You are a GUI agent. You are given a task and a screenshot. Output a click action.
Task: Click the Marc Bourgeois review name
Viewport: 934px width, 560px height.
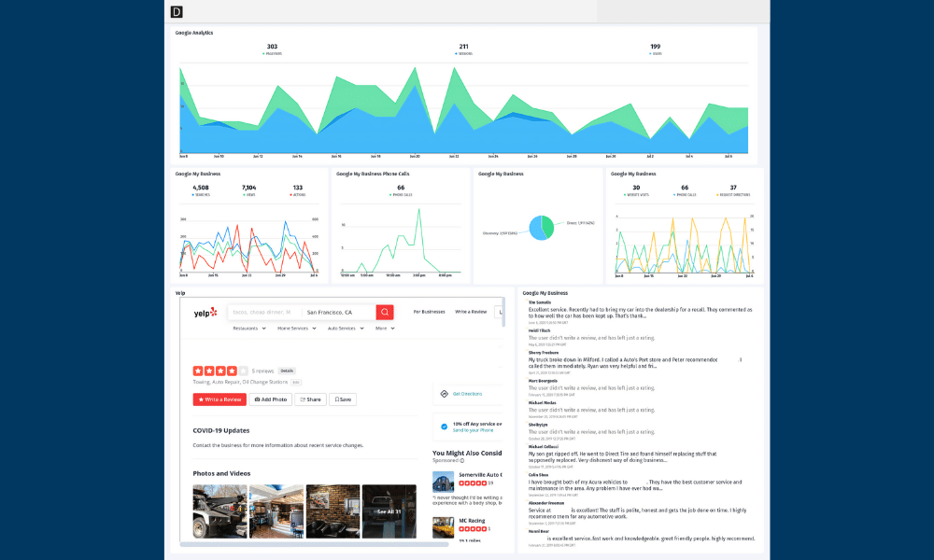543,381
